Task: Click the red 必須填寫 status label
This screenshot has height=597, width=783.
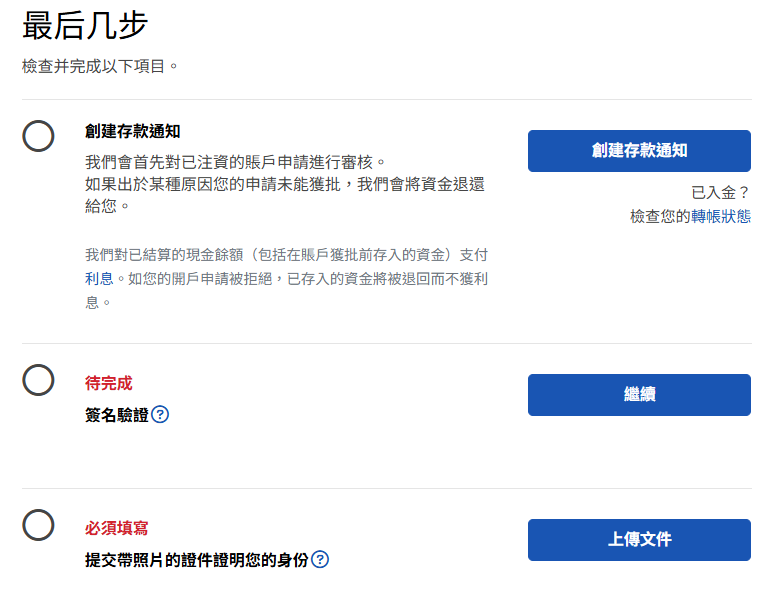Action: [x=116, y=528]
